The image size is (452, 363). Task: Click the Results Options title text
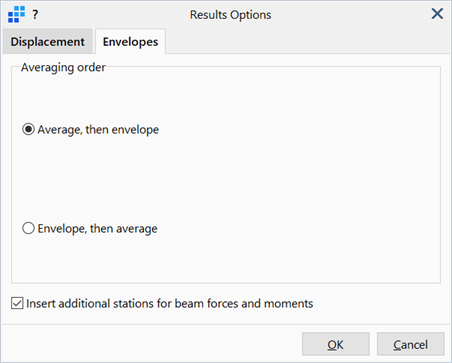tap(230, 15)
